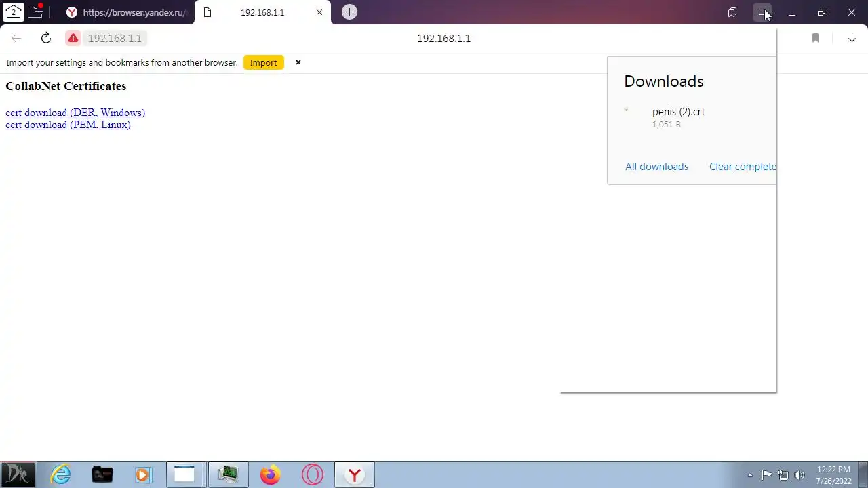Image resolution: width=868 pixels, height=488 pixels.
Task: Open the tab counter home icon
Action: [x=13, y=12]
